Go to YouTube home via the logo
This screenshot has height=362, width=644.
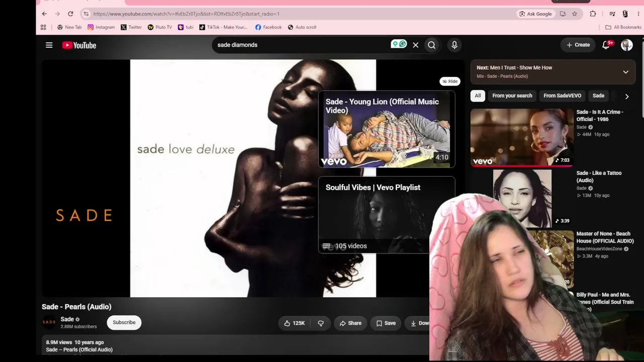[x=79, y=45]
